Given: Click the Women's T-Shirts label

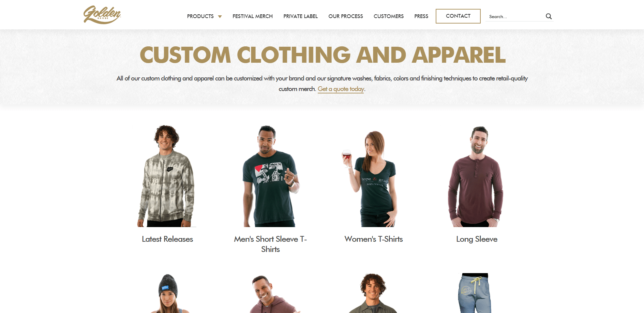Looking at the screenshot, I should tap(374, 239).
